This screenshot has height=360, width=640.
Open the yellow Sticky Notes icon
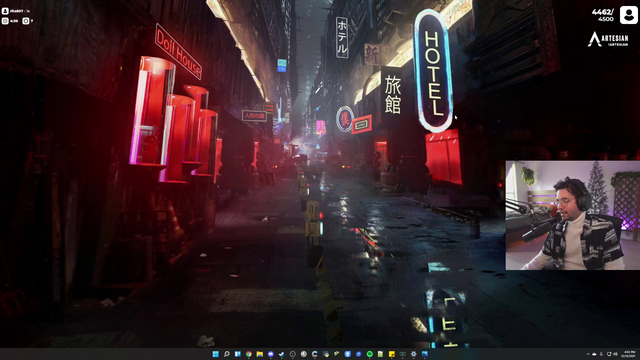pyautogui.click(x=392, y=354)
